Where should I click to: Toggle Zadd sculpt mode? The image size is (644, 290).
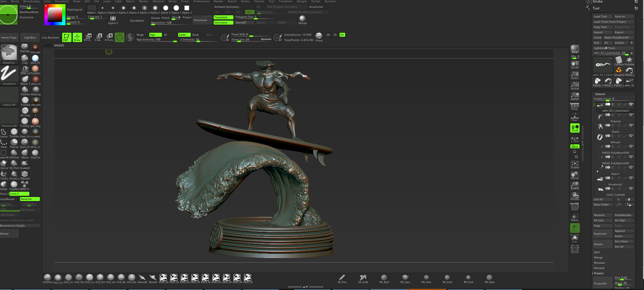tap(184, 35)
